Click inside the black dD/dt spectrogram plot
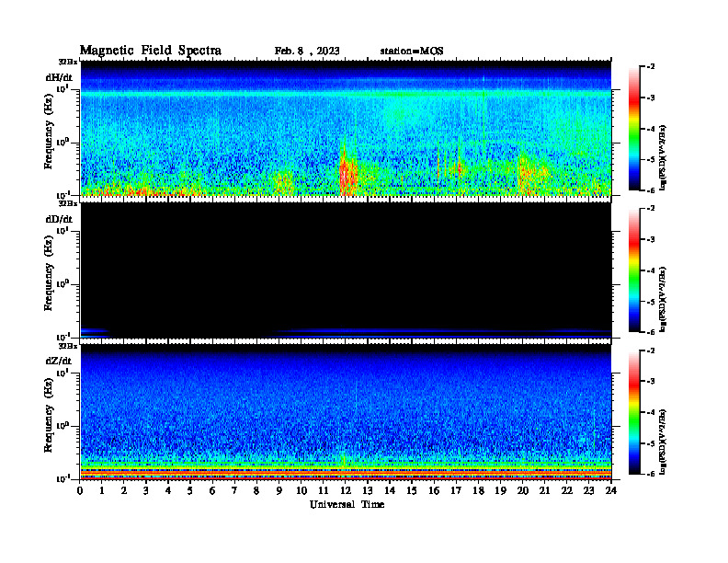Image resolution: width=728 pixels, height=563 pixels. coord(346,270)
